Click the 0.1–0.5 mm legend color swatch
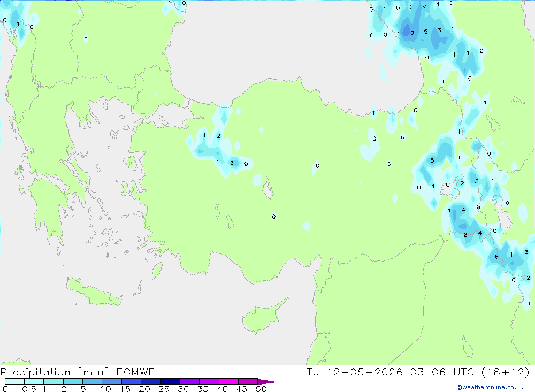Screen dimensions: 535x392 coord(14,381)
